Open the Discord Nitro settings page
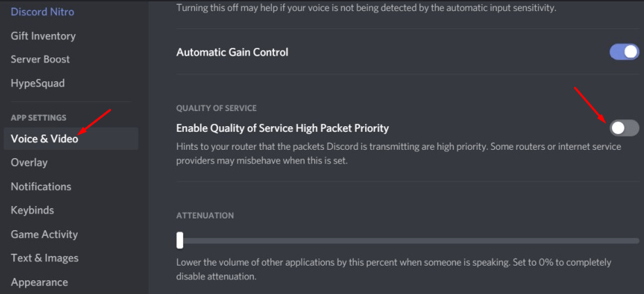 (x=42, y=12)
